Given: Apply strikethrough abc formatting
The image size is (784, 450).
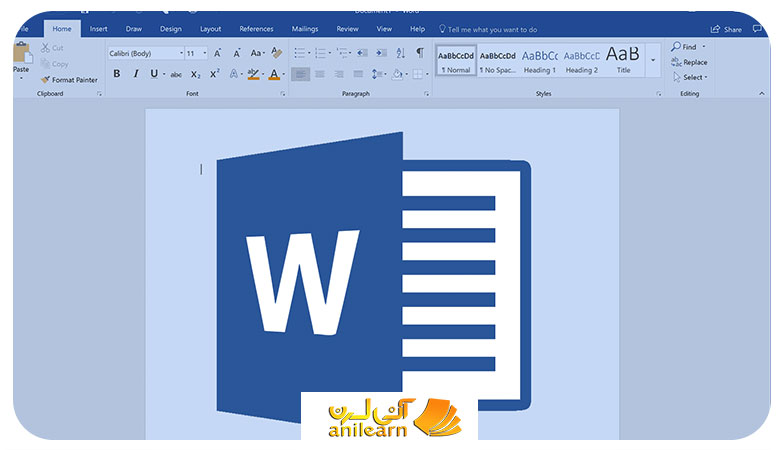Looking at the screenshot, I should [176, 74].
